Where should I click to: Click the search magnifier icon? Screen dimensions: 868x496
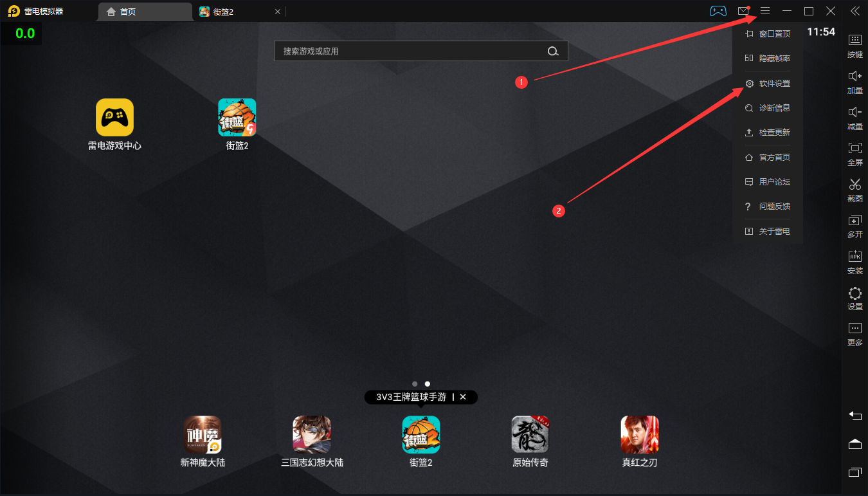553,51
